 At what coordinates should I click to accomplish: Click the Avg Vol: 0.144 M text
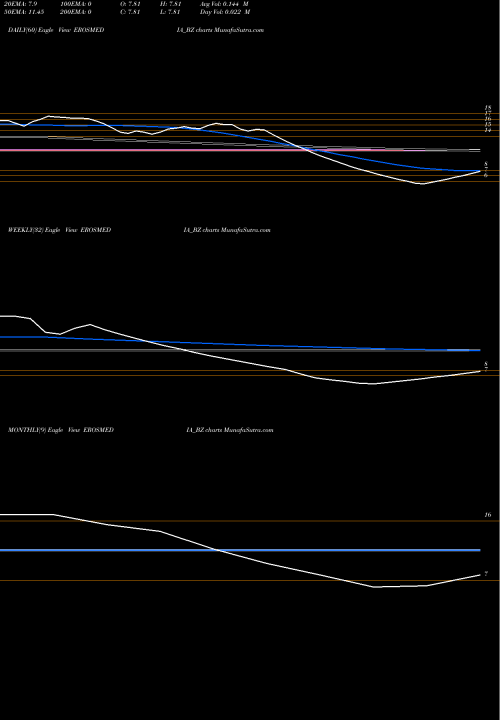point(225,4)
